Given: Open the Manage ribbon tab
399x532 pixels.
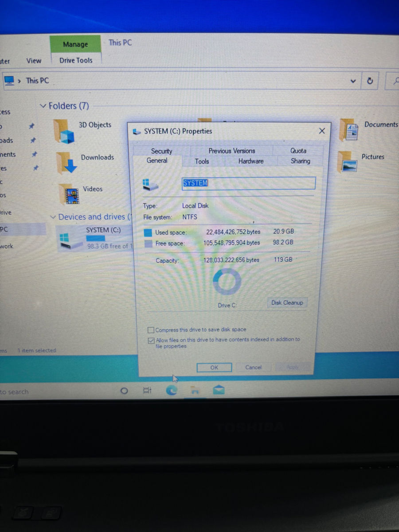Looking at the screenshot, I should (x=75, y=44).
